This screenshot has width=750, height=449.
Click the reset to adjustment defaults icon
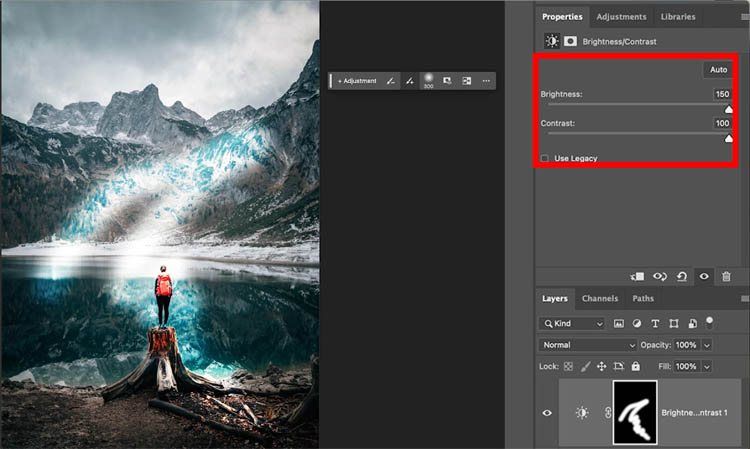point(682,277)
